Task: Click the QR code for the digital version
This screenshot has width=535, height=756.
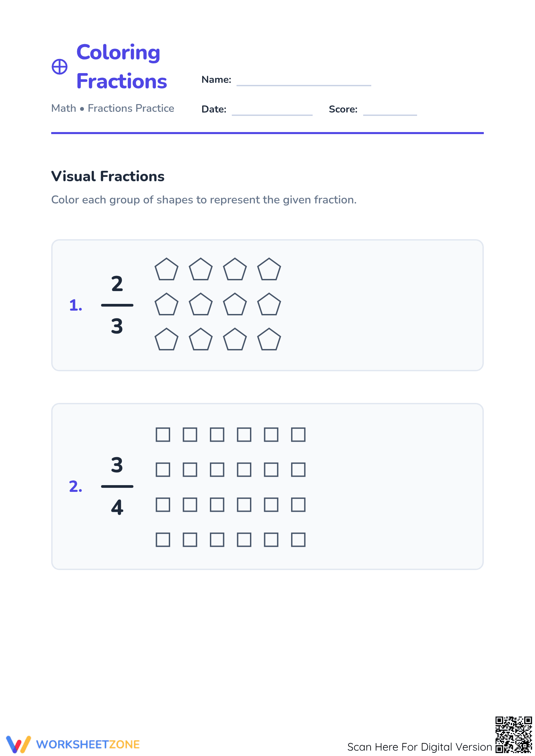Action: coord(513,734)
